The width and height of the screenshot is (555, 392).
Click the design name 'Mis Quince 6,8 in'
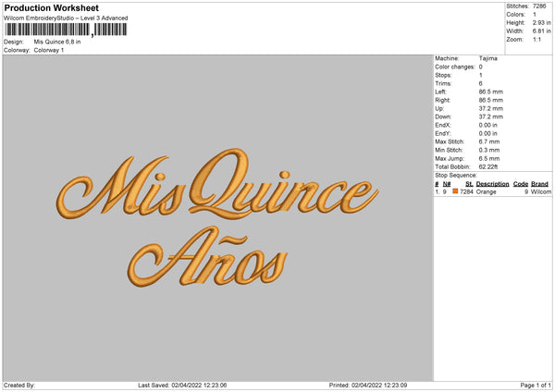tap(57, 42)
